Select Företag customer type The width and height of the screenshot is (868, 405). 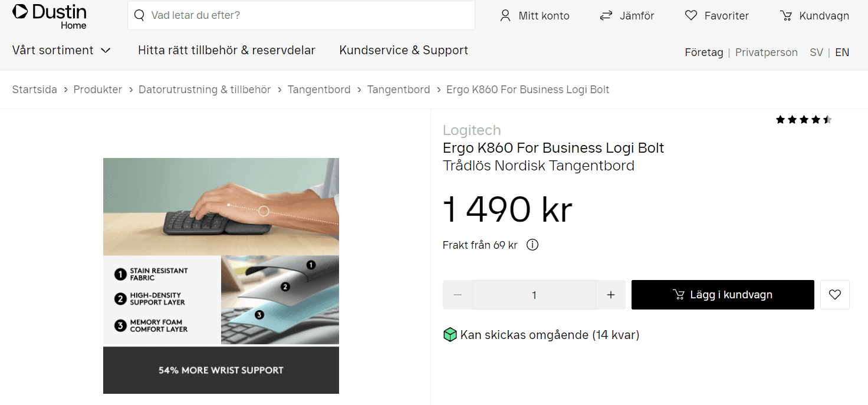click(x=704, y=52)
